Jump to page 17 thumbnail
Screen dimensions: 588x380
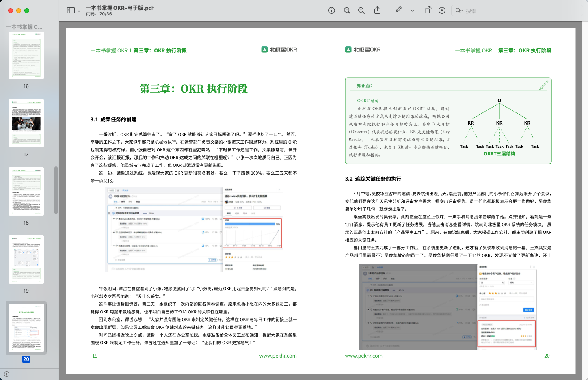pos(26,123)
